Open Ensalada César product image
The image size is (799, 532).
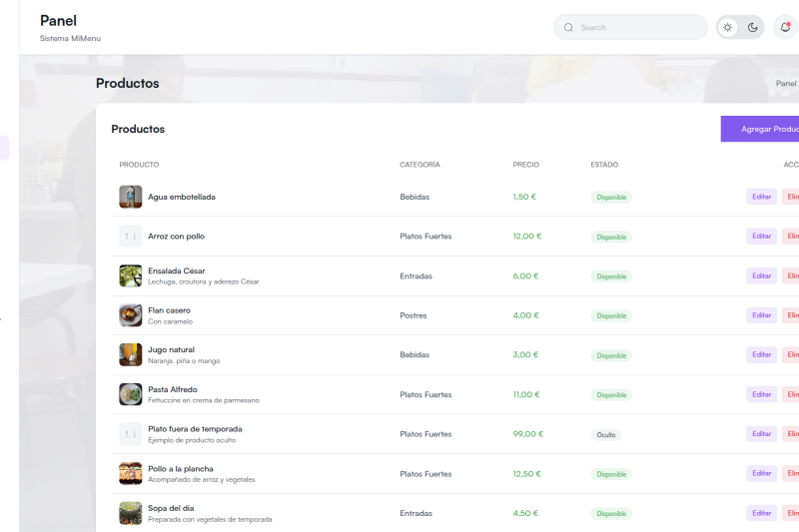pyautogui.click(x=131, y=275)
